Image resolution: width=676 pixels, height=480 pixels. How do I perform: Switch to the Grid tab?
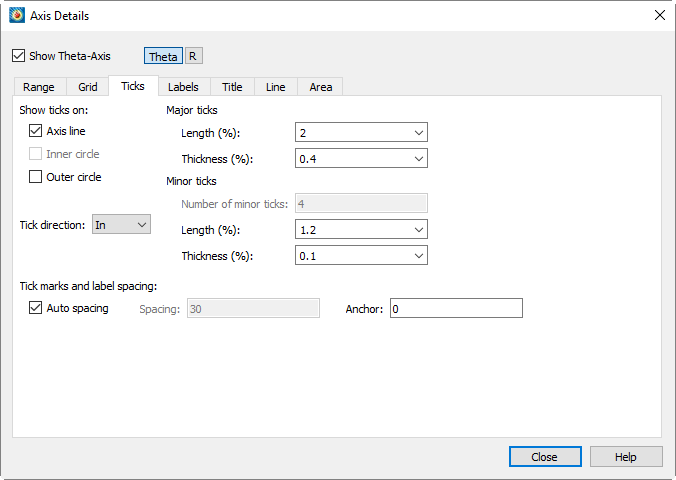pyautogui.click(x=88, y=87)
